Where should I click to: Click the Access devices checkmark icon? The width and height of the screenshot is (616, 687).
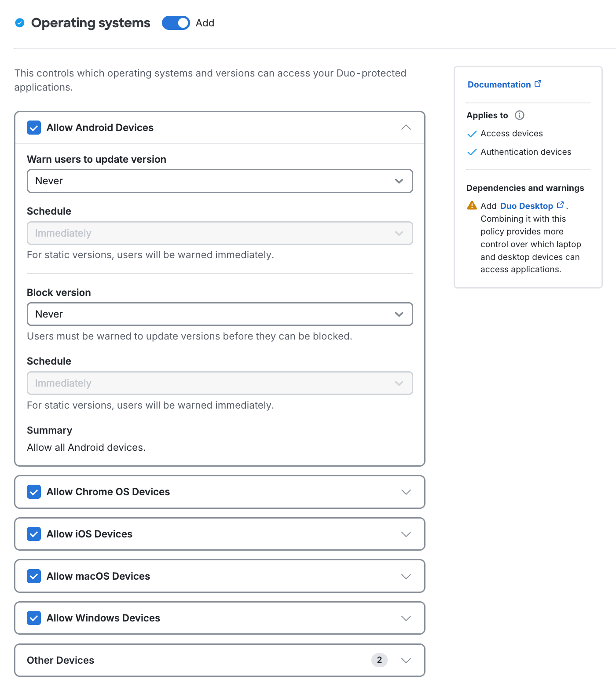click(x=472, y=134)
